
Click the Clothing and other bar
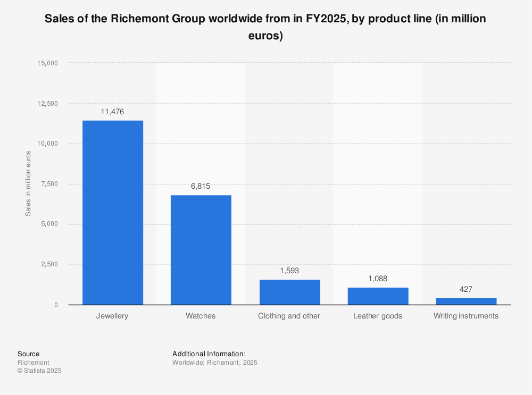(290, 292)
